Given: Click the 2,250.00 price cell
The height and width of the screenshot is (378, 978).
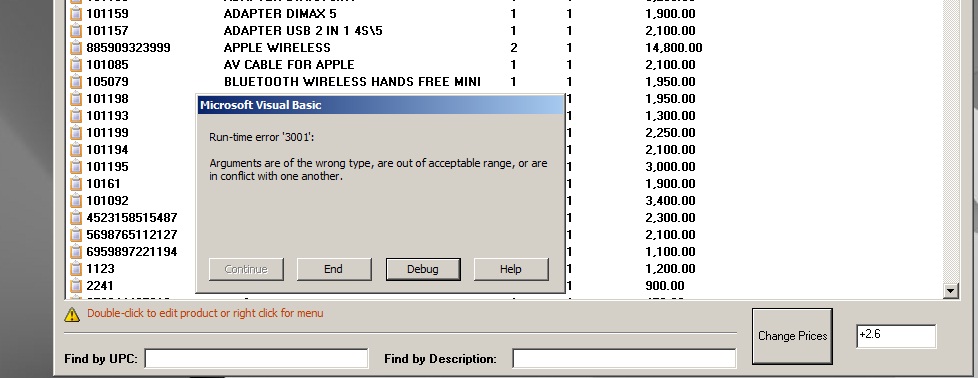Looking at the screenshot, I should 671,132.
